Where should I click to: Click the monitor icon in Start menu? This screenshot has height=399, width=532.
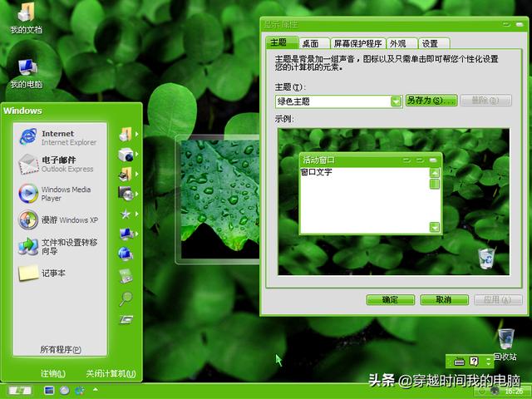tap(126, 234)
